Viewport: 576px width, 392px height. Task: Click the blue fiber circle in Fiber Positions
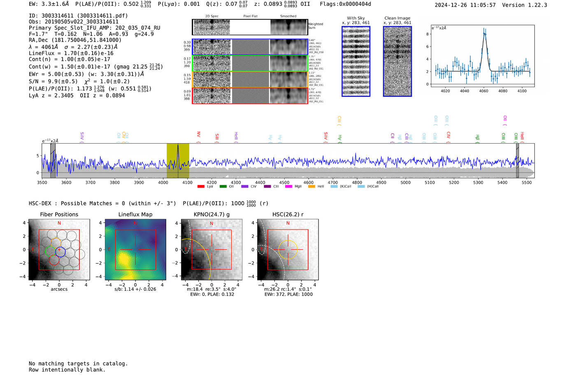[x=60, y=252]
